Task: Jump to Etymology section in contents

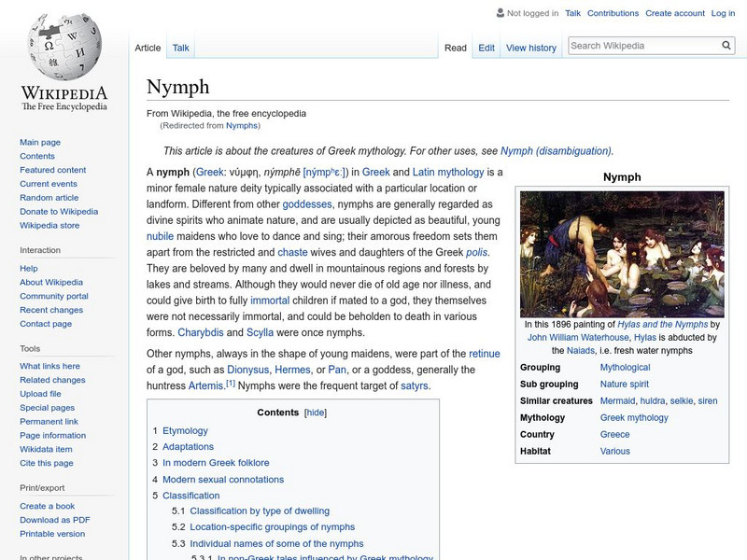Action: pos(185,430)
